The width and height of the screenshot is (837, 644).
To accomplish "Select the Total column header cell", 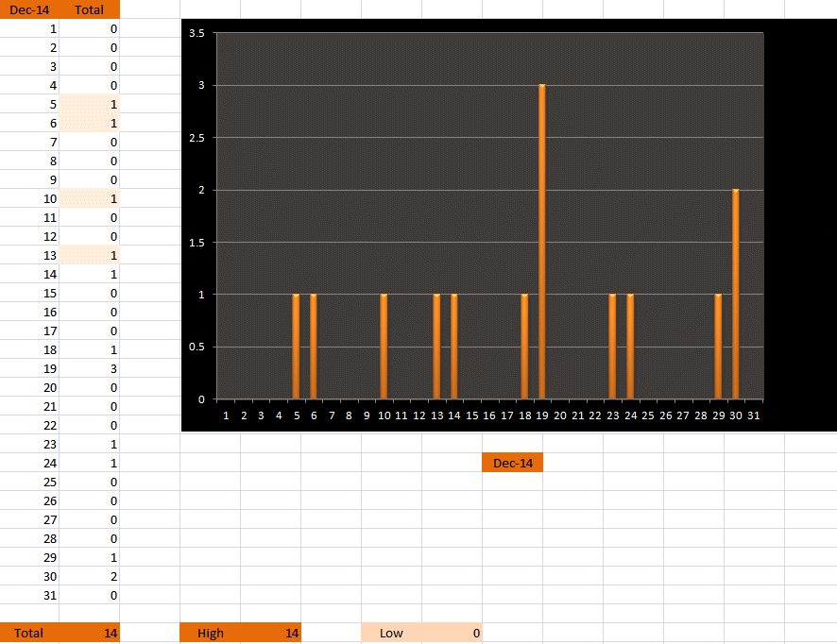I will tap(89, 9).
